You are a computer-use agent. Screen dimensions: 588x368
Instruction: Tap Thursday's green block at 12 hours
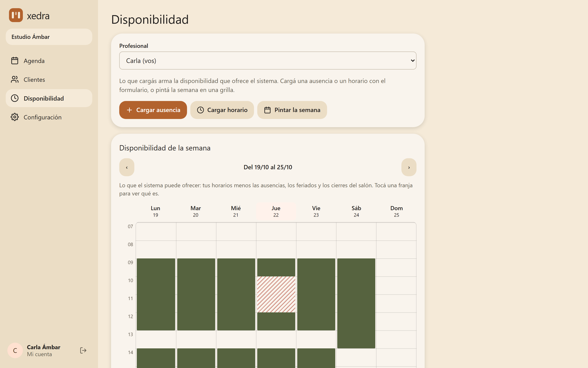click(x=276, y=321)
